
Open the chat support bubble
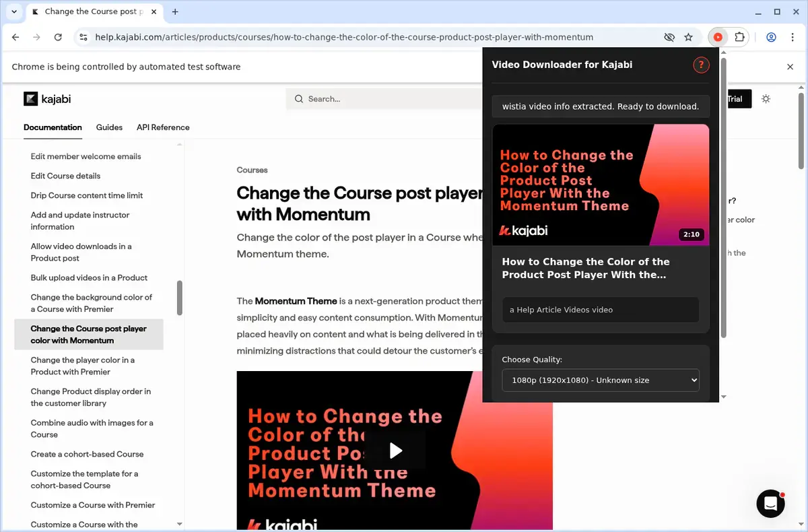click(x=771, y=503)
